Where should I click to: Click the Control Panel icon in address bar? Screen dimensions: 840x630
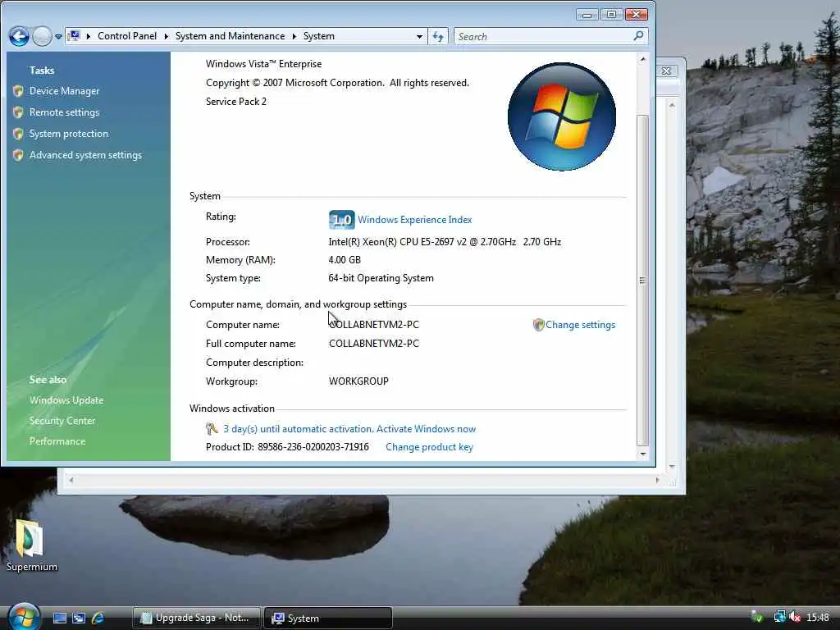tap(74, 36)
